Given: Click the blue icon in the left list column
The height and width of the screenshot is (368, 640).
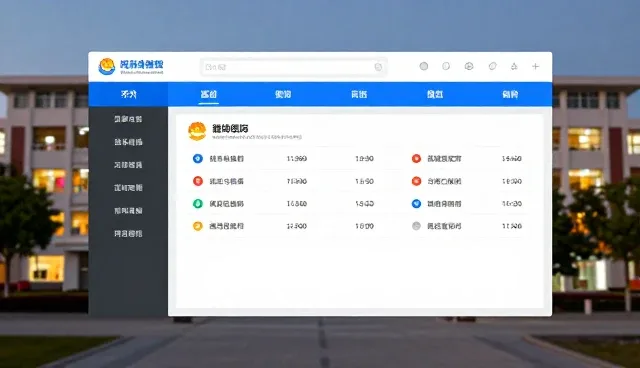Looking at the screenshot, I should click(198, 158).
